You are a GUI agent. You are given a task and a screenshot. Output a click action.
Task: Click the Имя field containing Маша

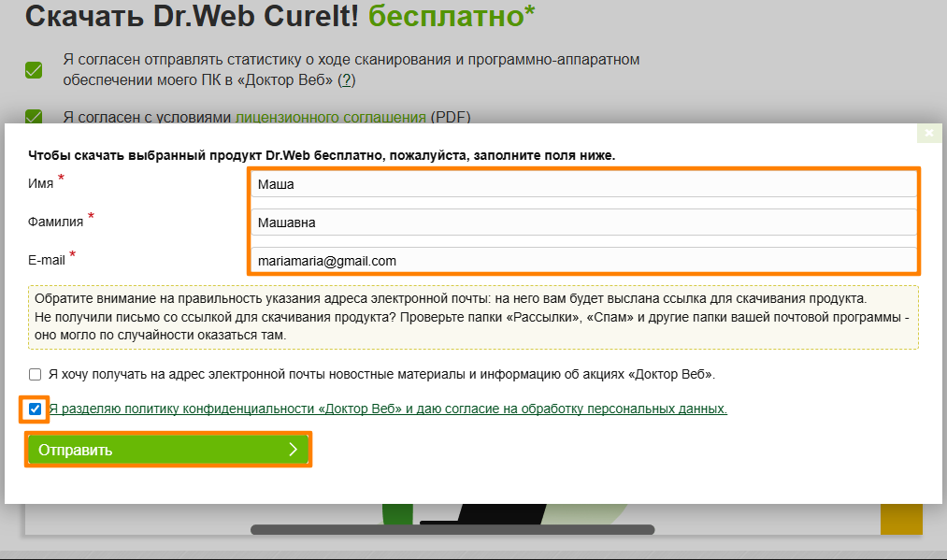[x=583, y=184]
